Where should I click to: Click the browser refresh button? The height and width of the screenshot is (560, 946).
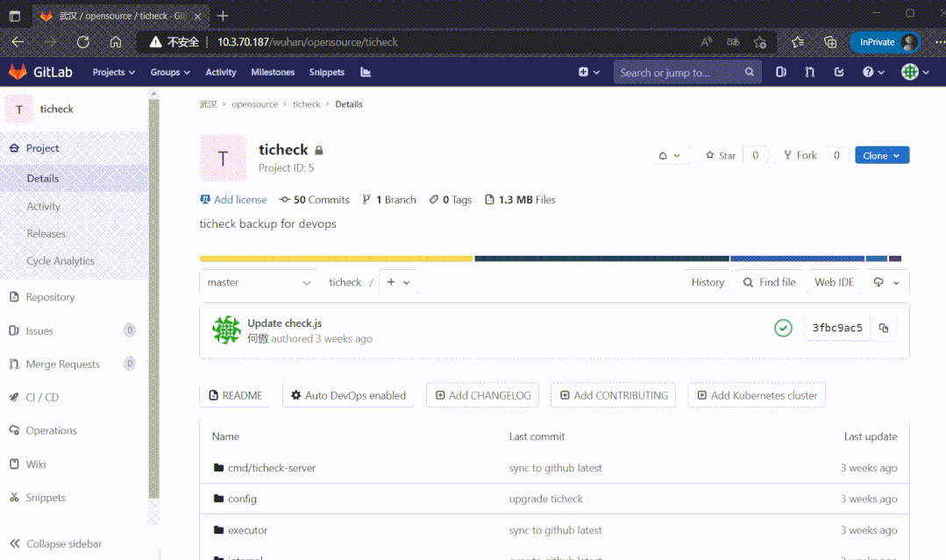(83, 42)
